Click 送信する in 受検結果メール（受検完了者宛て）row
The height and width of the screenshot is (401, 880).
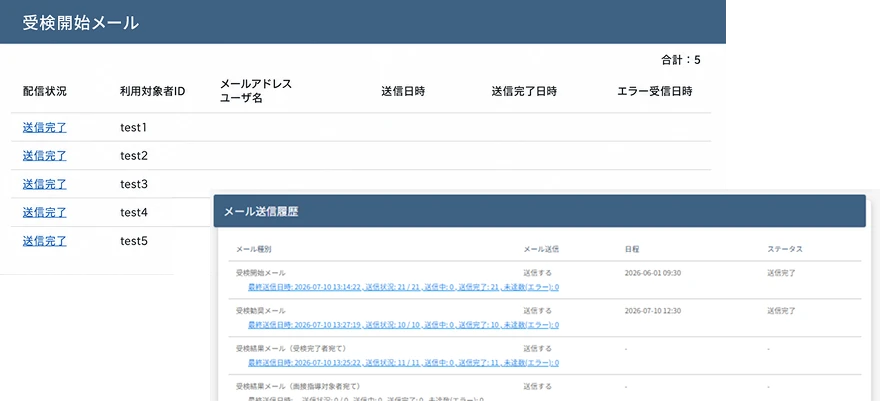(x=538, y=348)
